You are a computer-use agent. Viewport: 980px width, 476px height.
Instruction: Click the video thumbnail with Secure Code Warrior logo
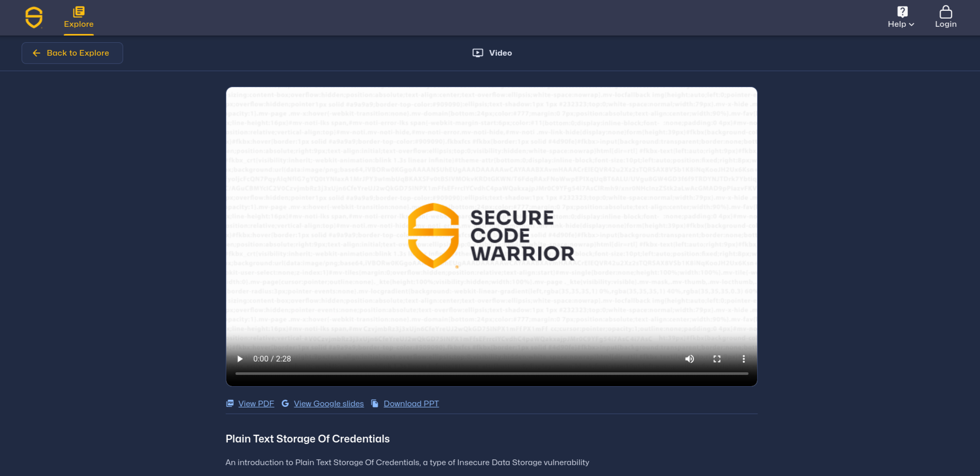(491, 236)
